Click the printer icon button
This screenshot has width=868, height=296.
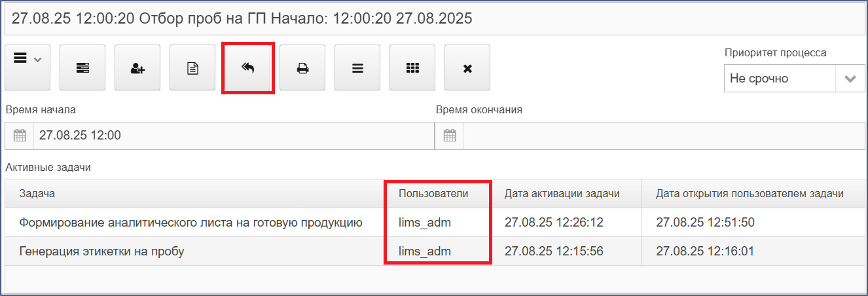click(x=302, y=67)
